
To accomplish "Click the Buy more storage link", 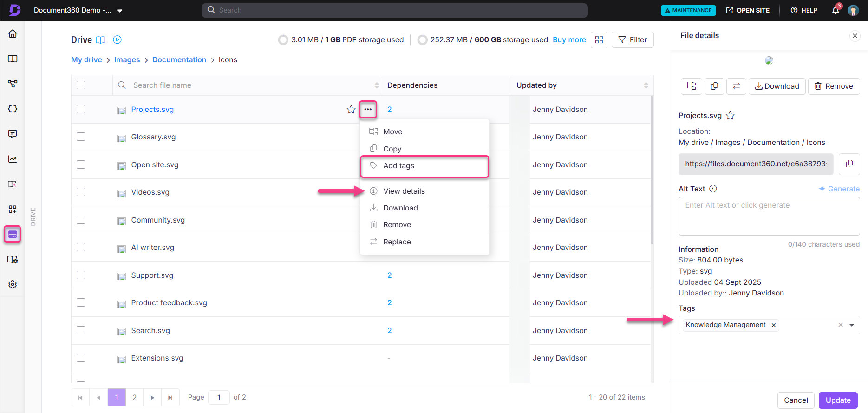I will pyautogui.click(x=569, y=40).
